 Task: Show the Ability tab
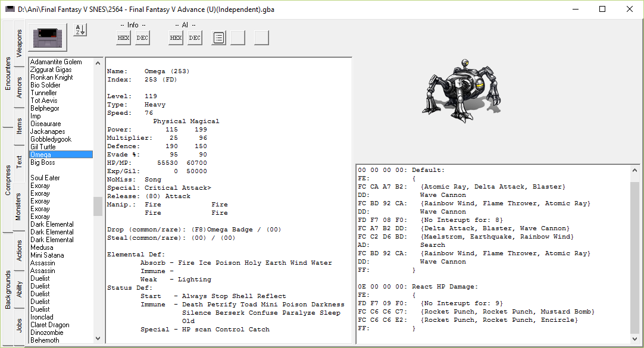19,289
